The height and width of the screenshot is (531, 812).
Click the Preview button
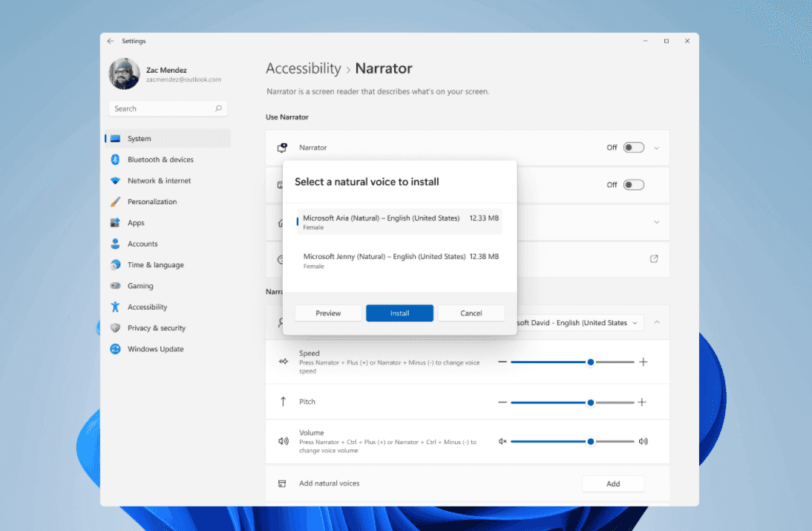[x=328, y=313]
